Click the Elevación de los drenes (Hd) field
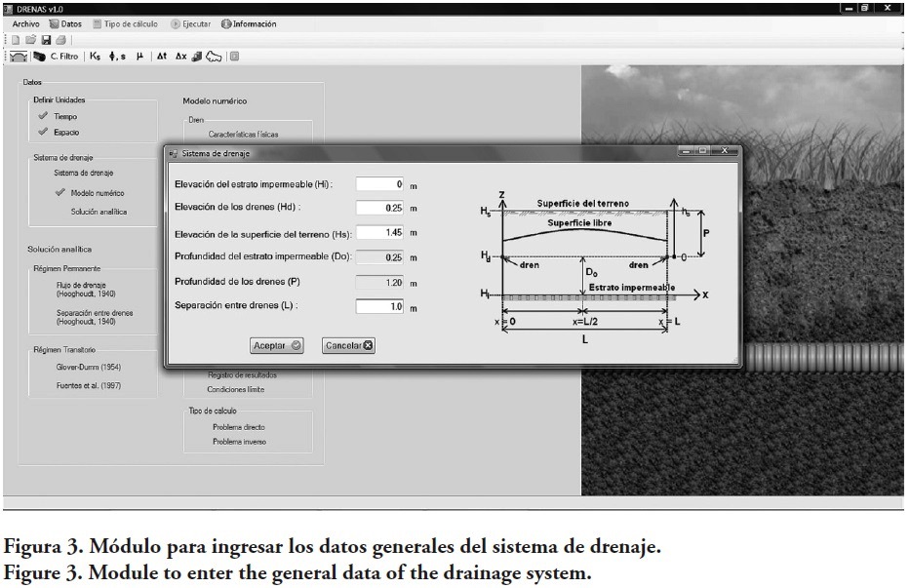 tap(379, 208)
